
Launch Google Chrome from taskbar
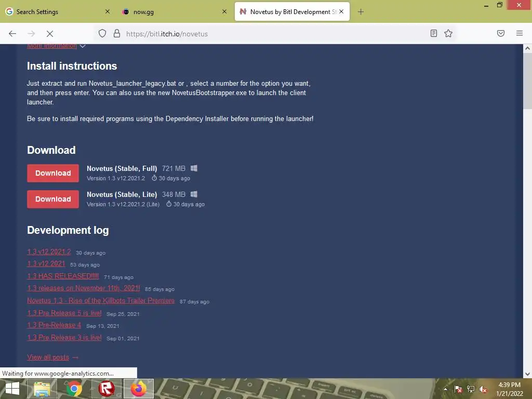pos(74,389)
